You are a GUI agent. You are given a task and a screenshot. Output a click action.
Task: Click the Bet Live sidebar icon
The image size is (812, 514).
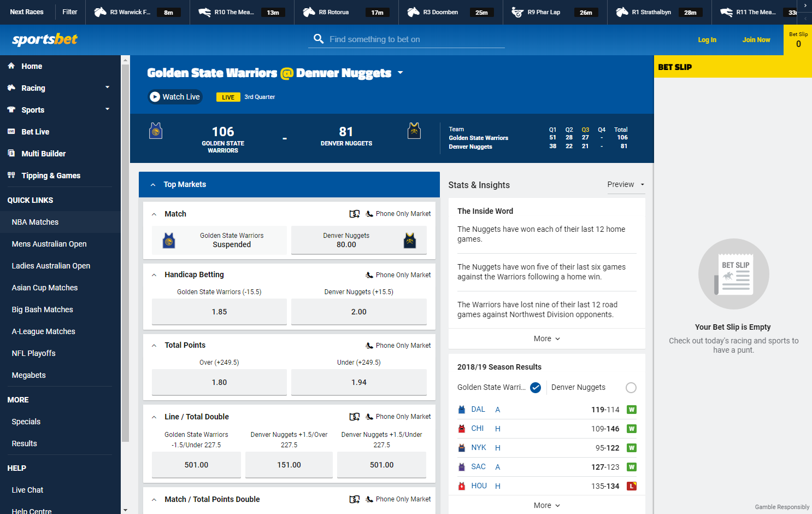click(11, 132)
